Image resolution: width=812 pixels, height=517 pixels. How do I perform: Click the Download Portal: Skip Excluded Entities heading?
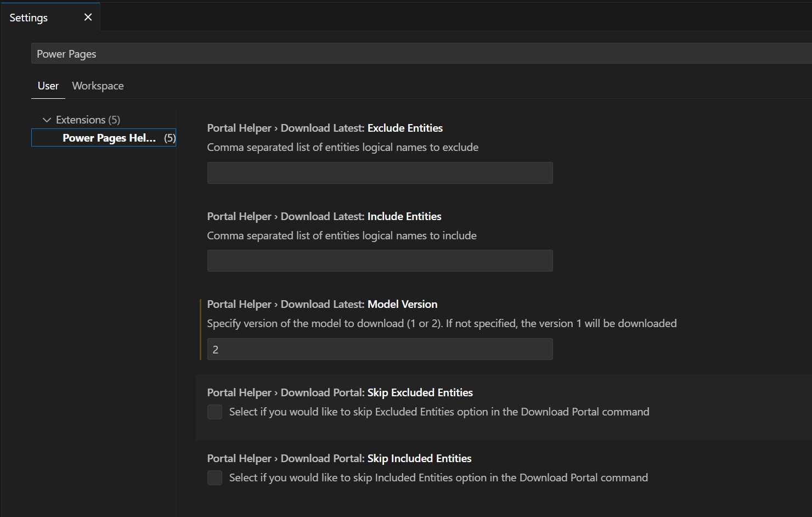pyautogui.click(x=340, y=392)
